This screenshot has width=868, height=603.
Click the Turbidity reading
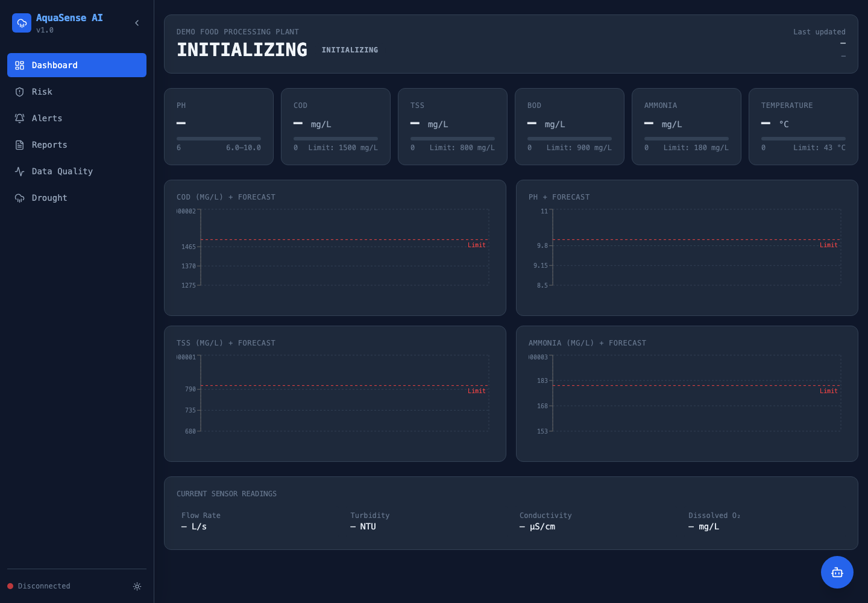click(x=370, y=521)
